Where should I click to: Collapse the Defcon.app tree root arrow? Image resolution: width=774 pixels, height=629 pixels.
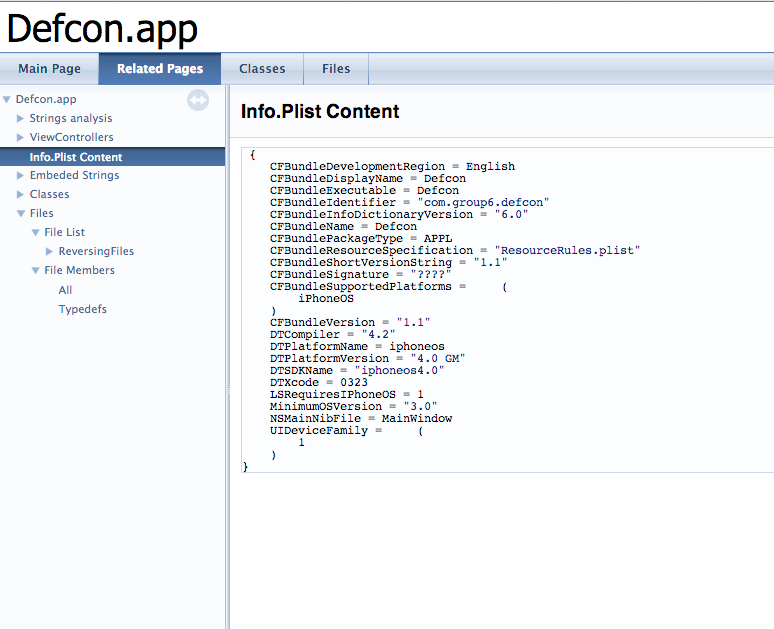click(x=7, y=100)
